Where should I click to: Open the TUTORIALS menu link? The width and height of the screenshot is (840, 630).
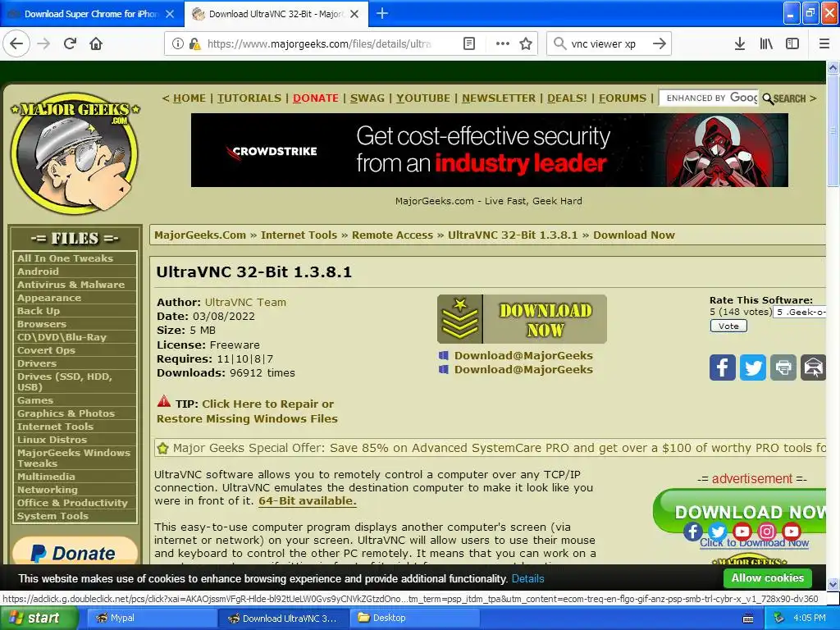click(x=249, y=98)
